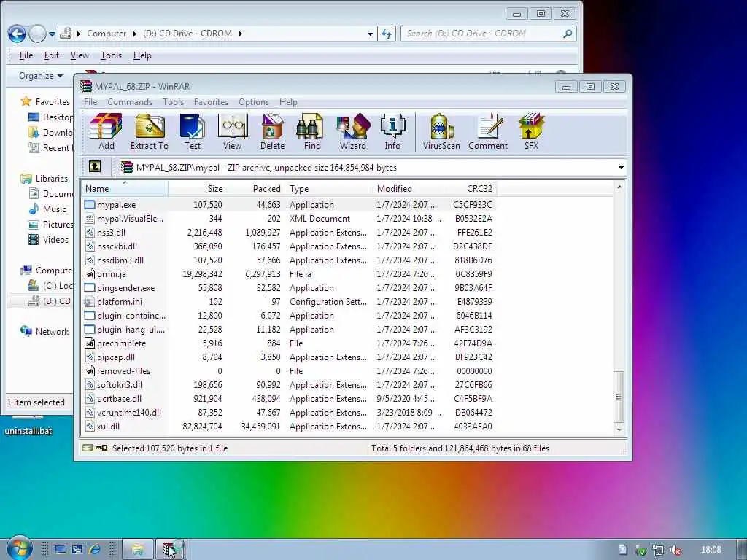Expand the Computer breadcrumb arrow
747x560 pixels.
[x=134, y=34]
